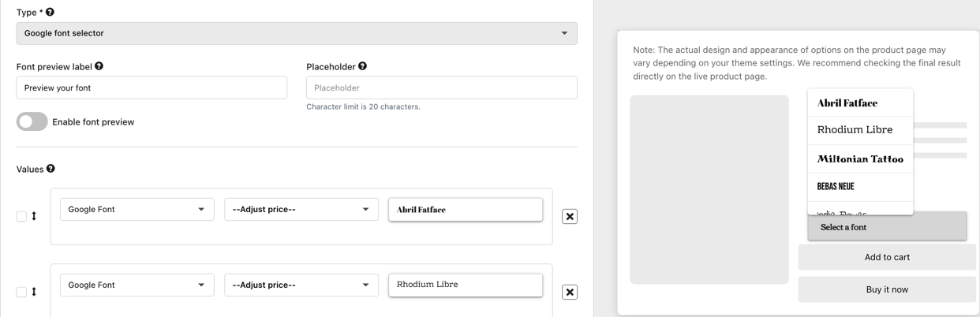Choose Bebas Neue in preview font list

click(x=860, y=187)
